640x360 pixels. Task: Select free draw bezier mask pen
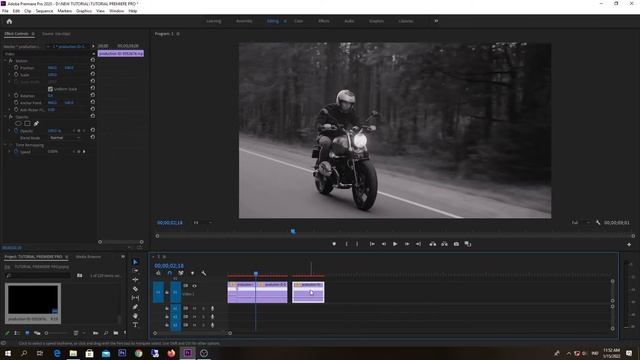click(x=36, y=123)
